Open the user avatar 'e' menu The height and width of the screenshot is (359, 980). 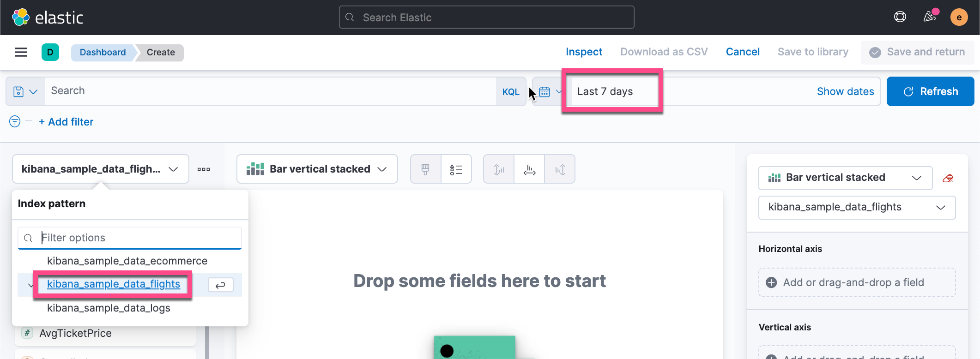click(x=959, y=17)
